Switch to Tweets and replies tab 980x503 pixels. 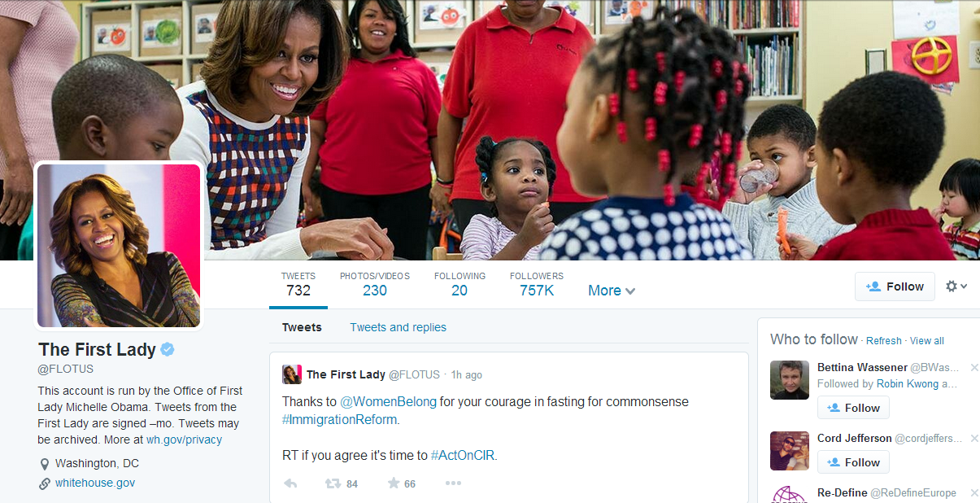click(399, 327)
